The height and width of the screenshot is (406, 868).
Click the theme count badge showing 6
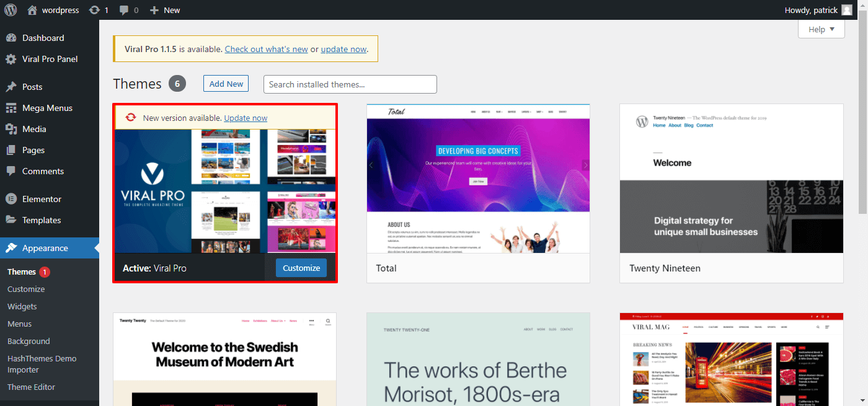[177, 84]
